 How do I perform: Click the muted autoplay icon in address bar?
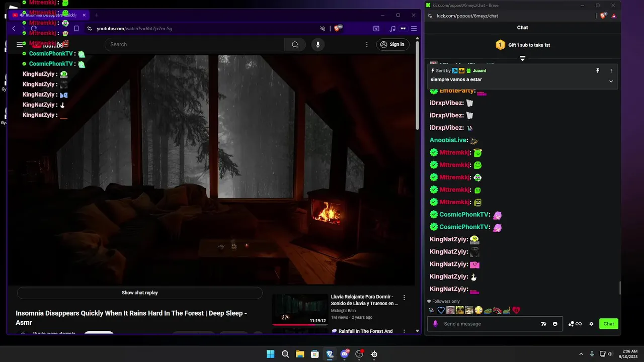point(323,29)
